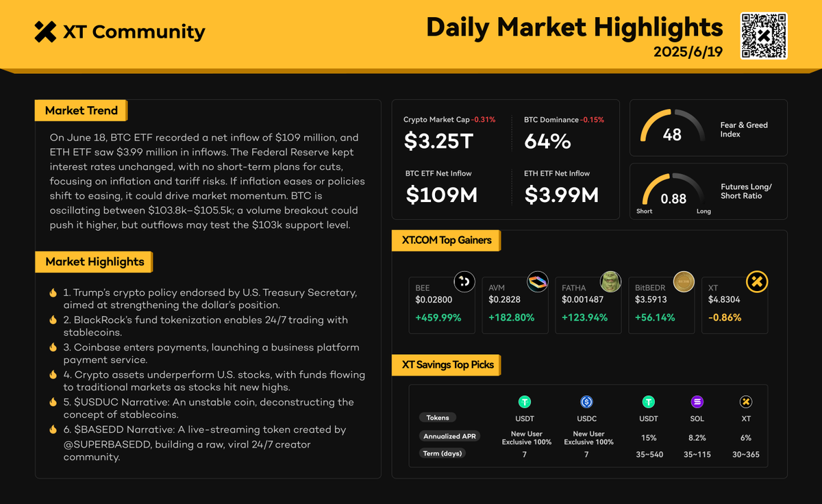The height and width of the screenshot is (504, 822).
Task: Click the $3.99M ETH ETF Net Inflow value
Action: coord(562,195)
